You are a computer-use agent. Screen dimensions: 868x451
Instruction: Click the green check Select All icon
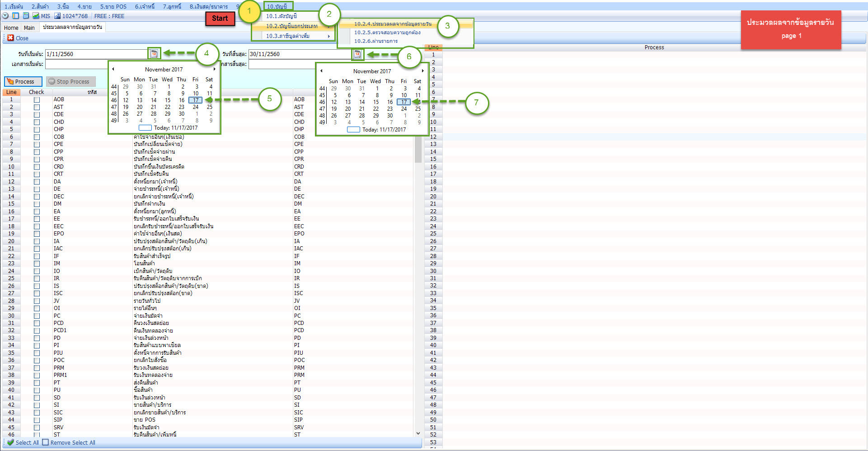[10, 442]
